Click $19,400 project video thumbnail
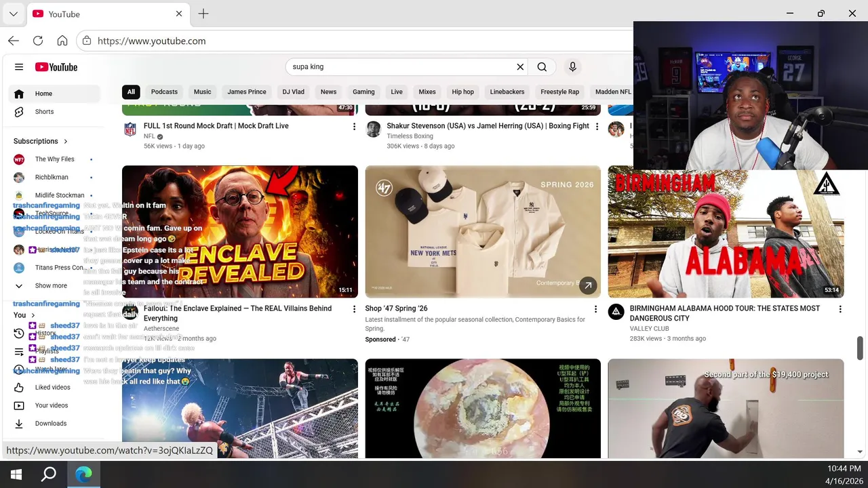This screenshot has width=868, height=488. [x=726, y=409]
